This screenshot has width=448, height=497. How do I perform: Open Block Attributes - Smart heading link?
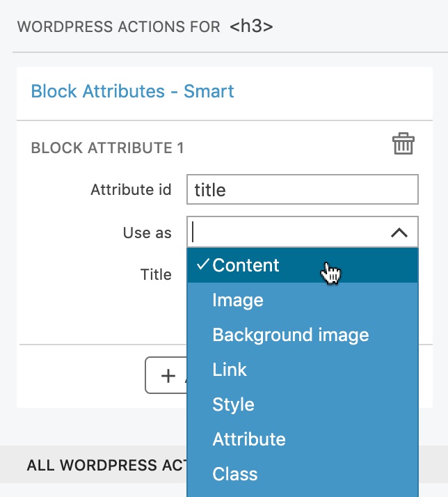click(x=132, y=91)
